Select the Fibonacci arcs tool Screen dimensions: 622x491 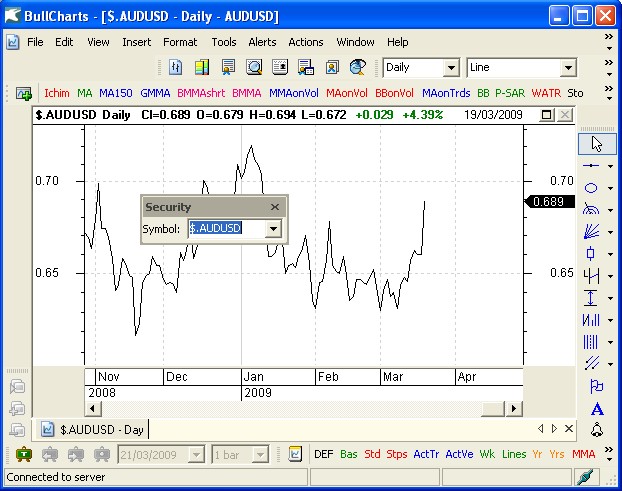click(x=591, y=209)
